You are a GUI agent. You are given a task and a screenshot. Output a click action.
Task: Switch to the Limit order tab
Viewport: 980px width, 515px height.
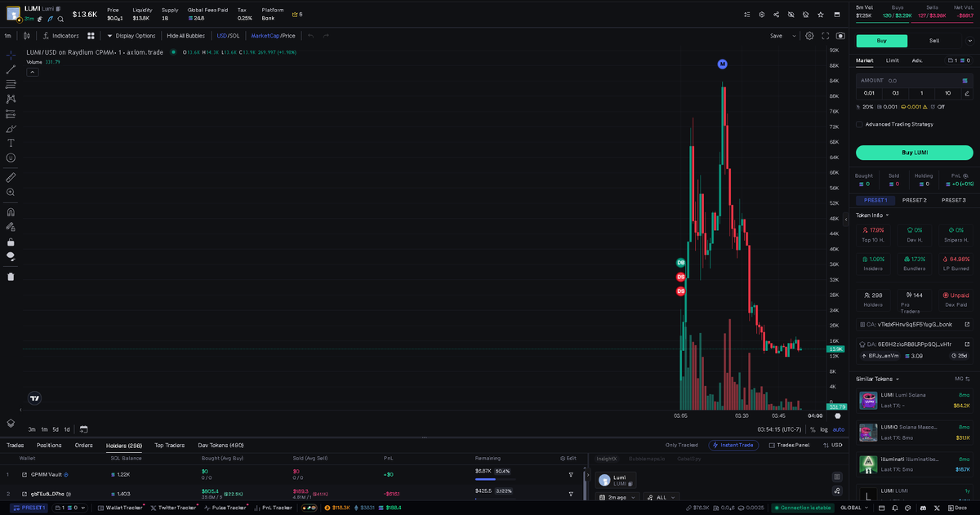tap(893, 60)
